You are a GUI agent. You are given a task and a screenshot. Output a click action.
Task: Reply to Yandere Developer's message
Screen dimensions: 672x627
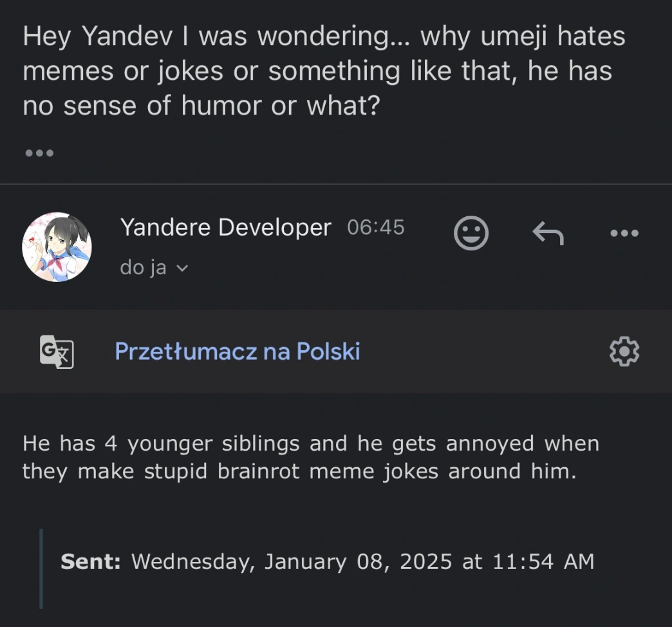pos(548,234)
